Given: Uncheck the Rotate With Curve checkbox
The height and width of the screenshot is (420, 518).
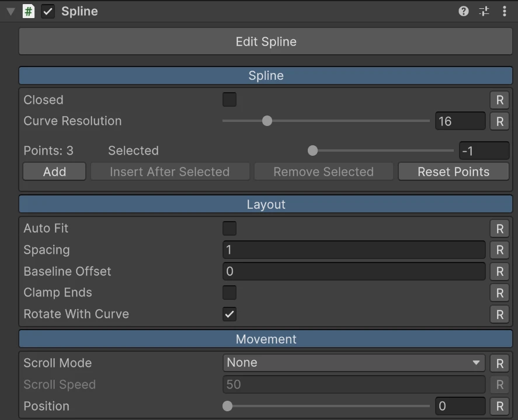Looking at the screenshot, I should [230, 314].
